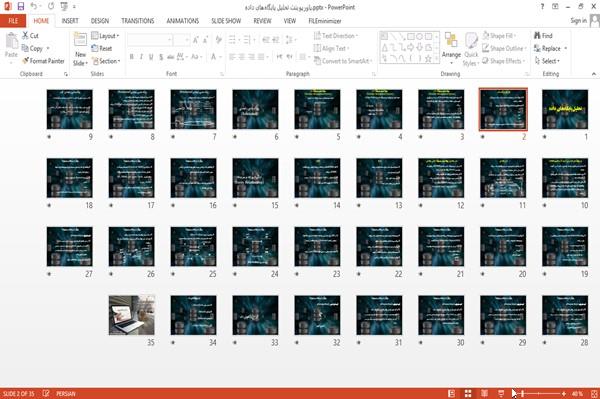Click the Sign in link
The height and width of the screenshot is (399, 600).
click(x=578, y=21)
